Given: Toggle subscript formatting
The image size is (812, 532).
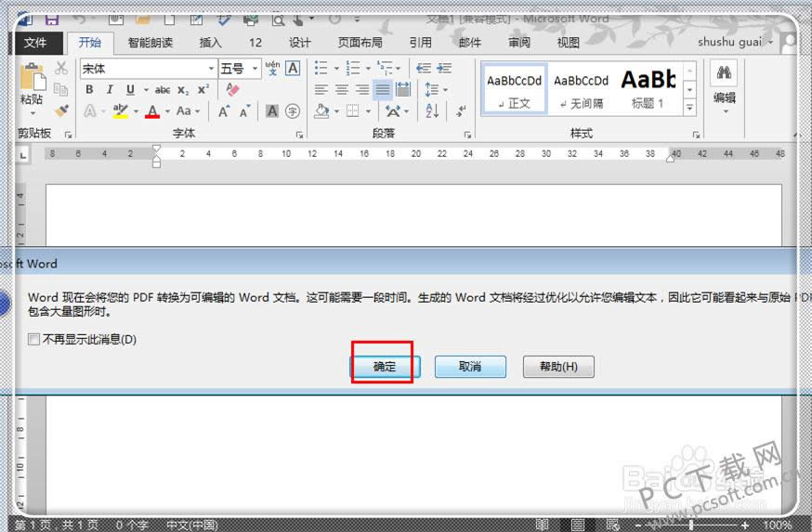Looking at the screenshot, I should pyautogui.click(x=183, y=90).
